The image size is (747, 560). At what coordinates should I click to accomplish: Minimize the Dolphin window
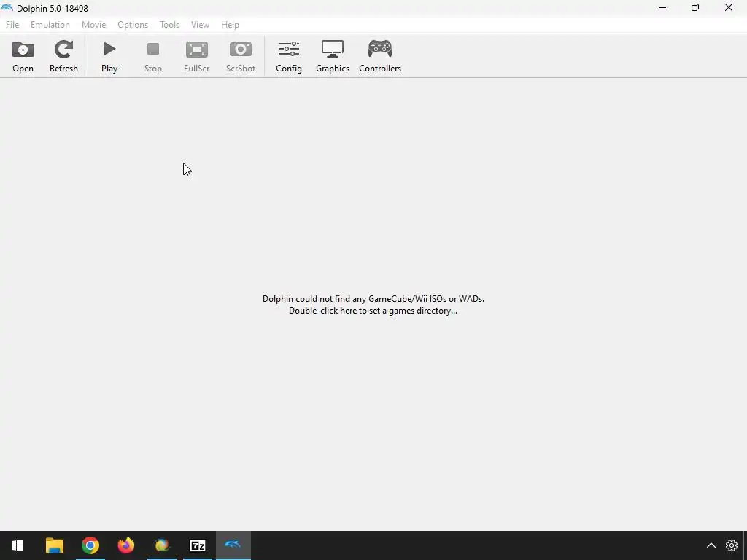pos(662,7)
